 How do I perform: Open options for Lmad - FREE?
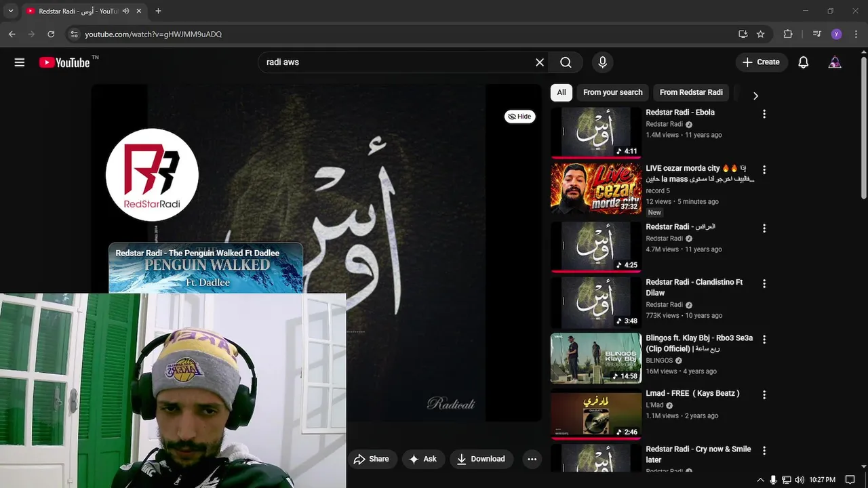pos(764,394)
